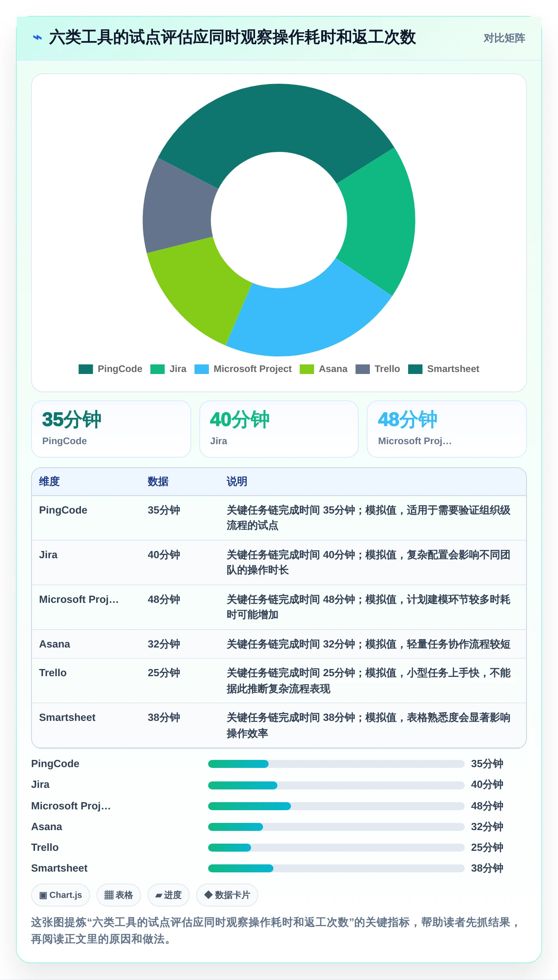The width and height of the screenshot is (558, 980).
Task: Click the blue lightning icon beside the title
Action: point(37,37)
